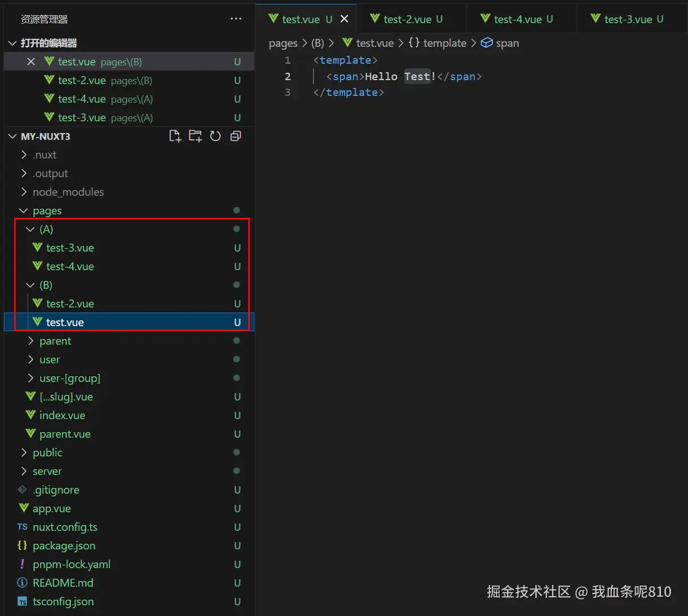Image resolution: width=688 pixels, height=616 pixels.
Task: Refresh the explorer with the refresh icon
Action: [215, 136]
